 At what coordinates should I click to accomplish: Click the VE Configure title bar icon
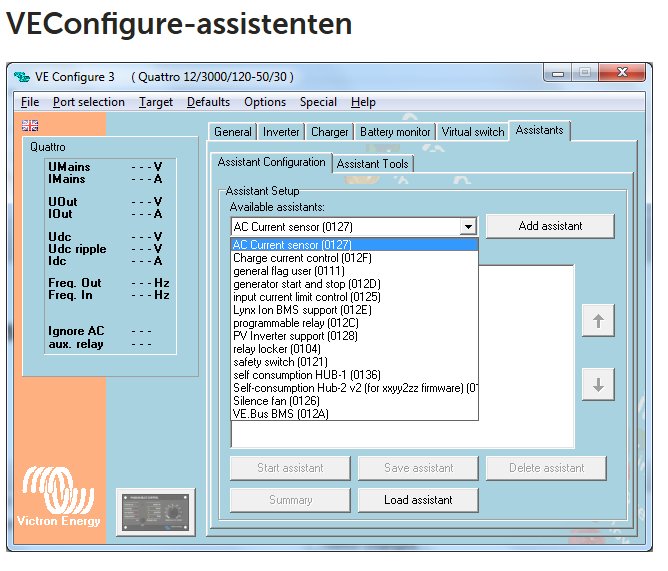point(22,77)
